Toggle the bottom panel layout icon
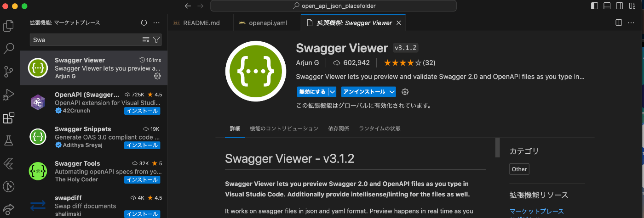Image resolution: width=644 pixels, height=218 pixels. pos(607,6)
